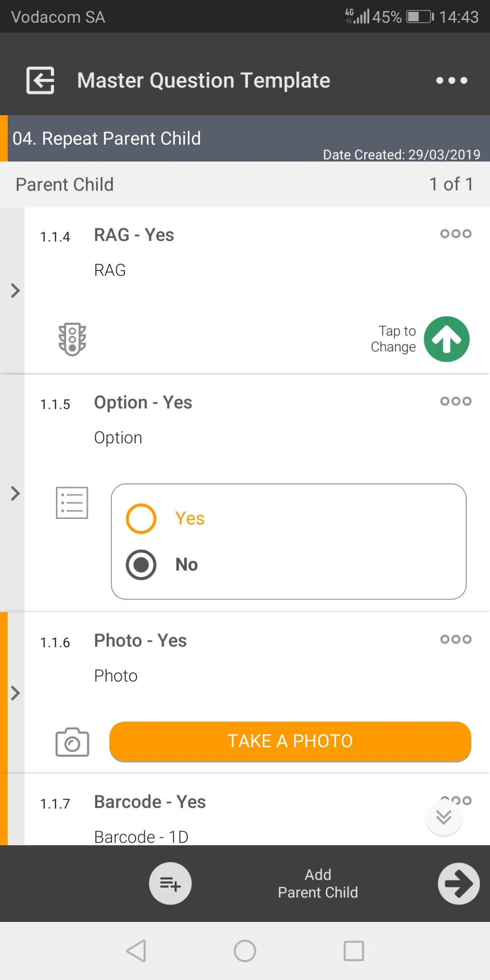This screenshot has width=490, height=980.
Task: Tap the TAKE A PHOTO button
Action: tap(290, 740)
